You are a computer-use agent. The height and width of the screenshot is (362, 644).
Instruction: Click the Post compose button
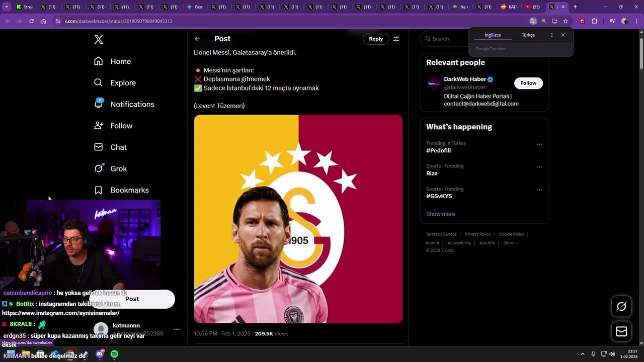[x=132, y=299]
